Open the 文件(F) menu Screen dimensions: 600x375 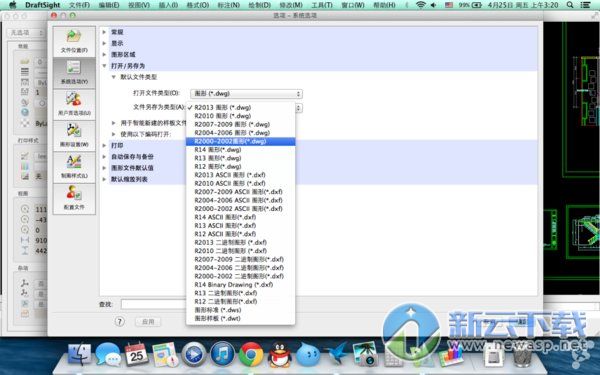click(x=80, y=5)
